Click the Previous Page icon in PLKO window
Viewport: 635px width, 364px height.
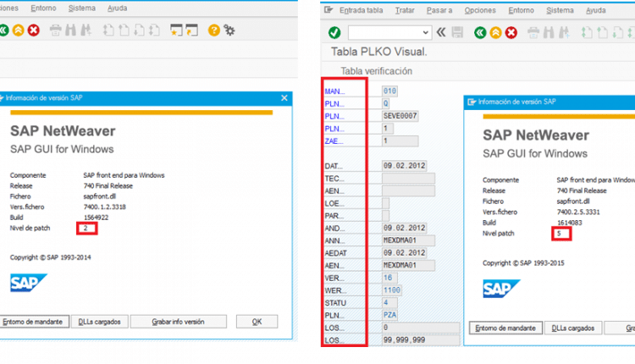click(602, 32)
